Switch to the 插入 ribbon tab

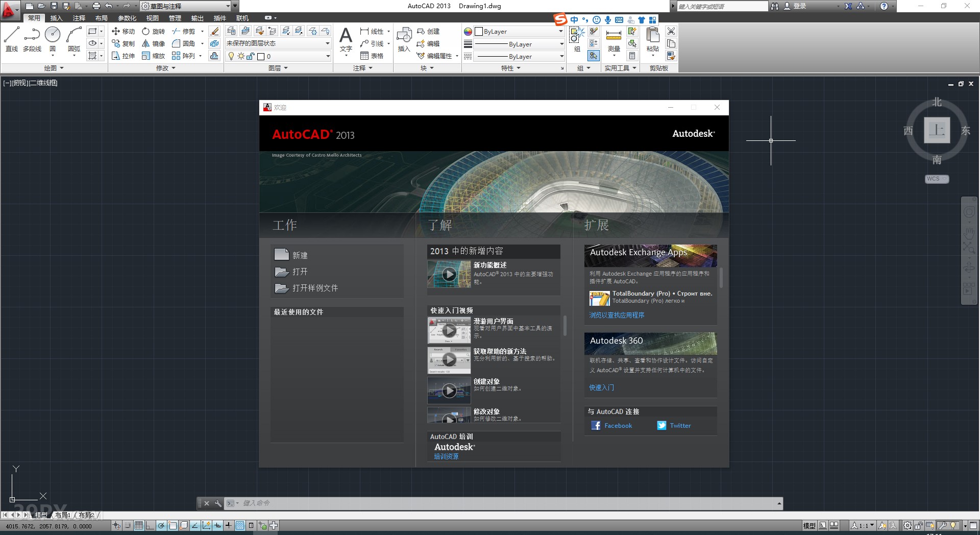[56, 18]
